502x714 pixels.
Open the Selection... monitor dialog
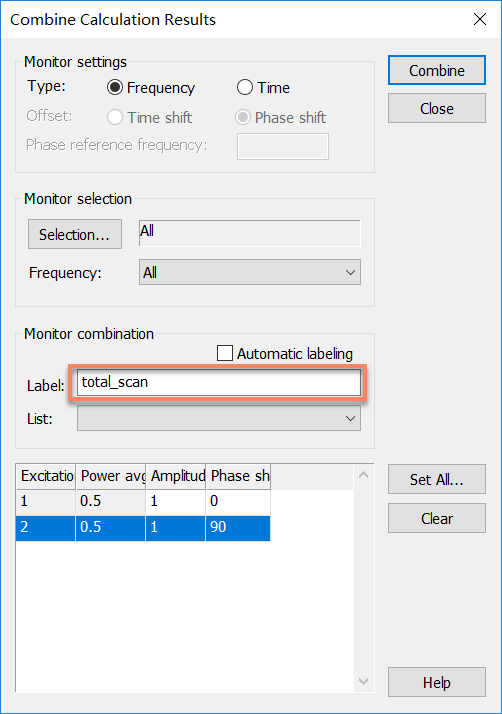click(x=75, y=234)
